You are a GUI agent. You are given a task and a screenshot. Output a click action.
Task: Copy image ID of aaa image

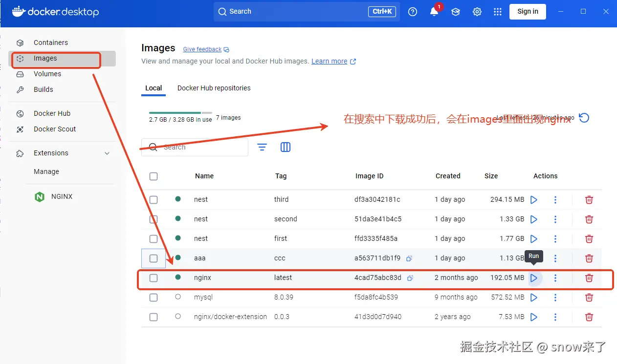point(410,258)
